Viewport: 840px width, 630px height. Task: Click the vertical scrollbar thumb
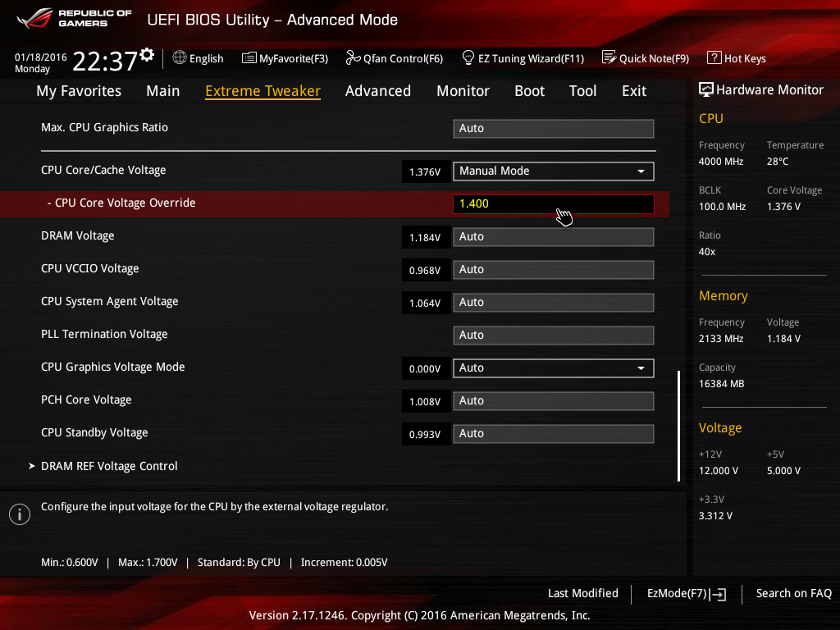click(x=678, y=426)
